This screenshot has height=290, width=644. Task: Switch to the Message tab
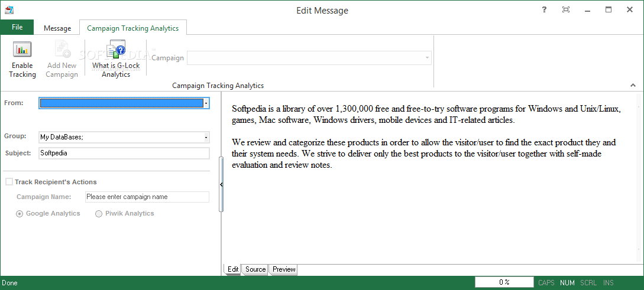(57, 28)
